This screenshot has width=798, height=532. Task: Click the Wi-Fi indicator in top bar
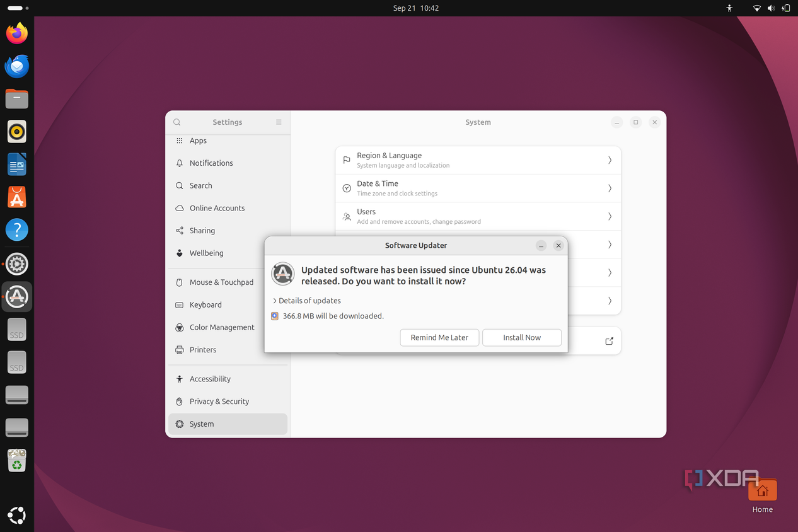coord(757,8)
